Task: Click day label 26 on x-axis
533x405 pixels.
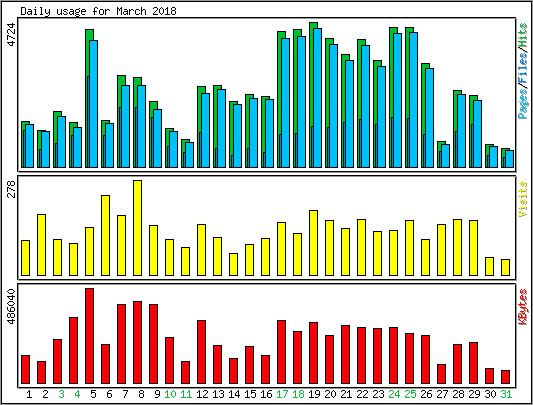Action: (x=426, y=394)
